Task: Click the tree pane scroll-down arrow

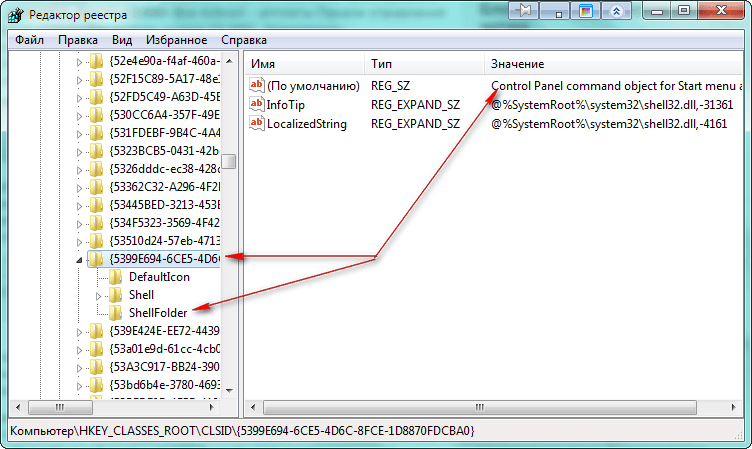Action: click(x=229, y=390)
